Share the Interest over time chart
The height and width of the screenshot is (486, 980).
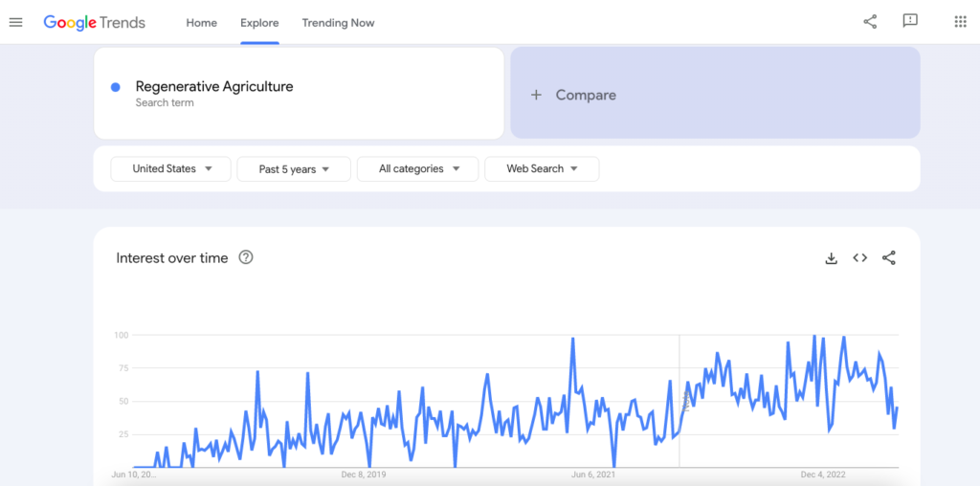889,258
